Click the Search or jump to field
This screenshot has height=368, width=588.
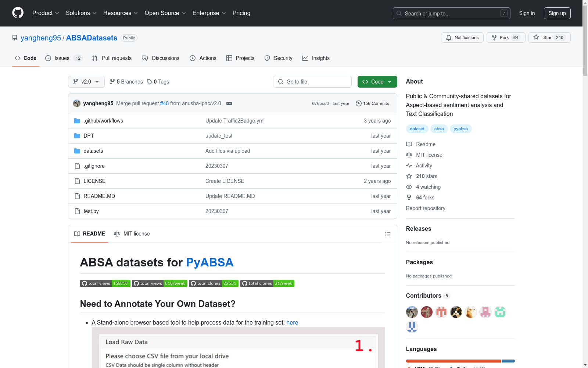[x=452, y=13]
